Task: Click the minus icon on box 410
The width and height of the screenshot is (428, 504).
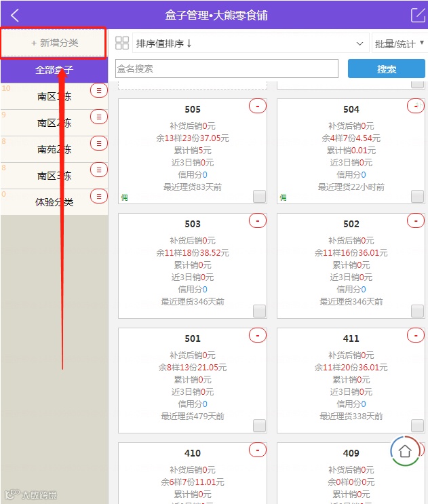Action: (258, 450)
